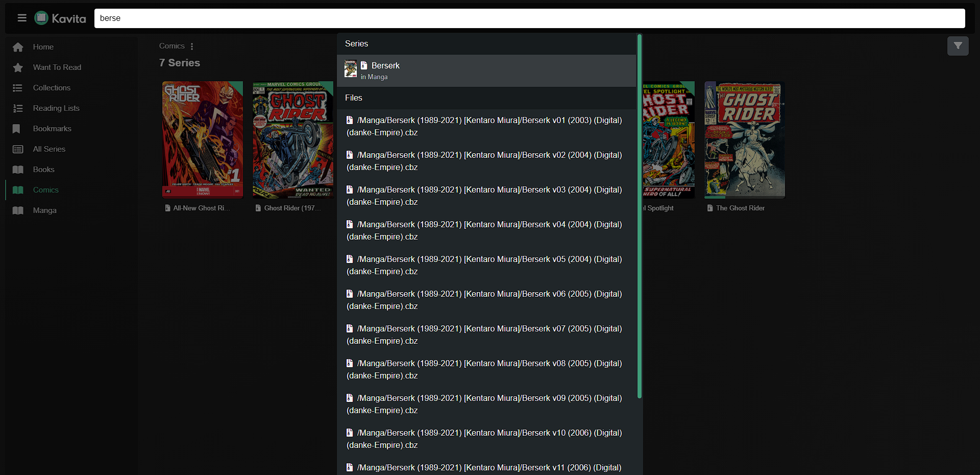Click the Reading Lists numbered-list icon

(18, 108)
